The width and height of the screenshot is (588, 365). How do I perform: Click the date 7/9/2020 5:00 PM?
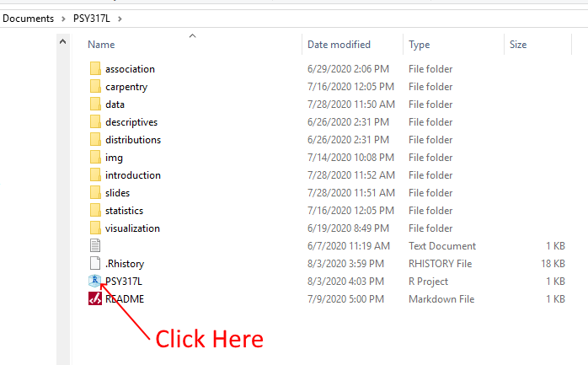point(345,299)
